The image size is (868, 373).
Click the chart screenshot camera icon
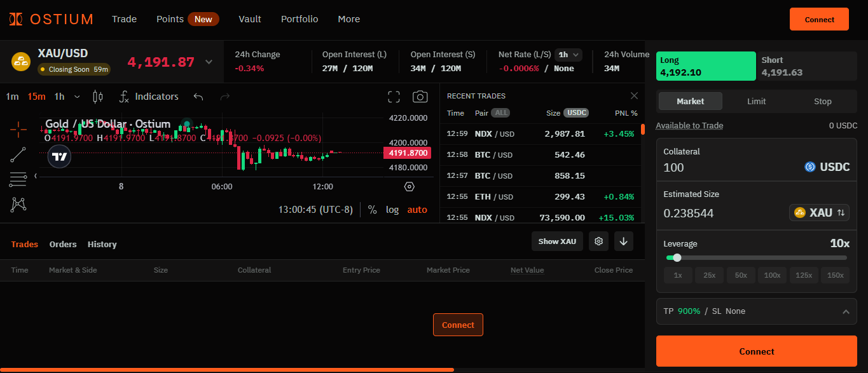click(x=420, y=97)
